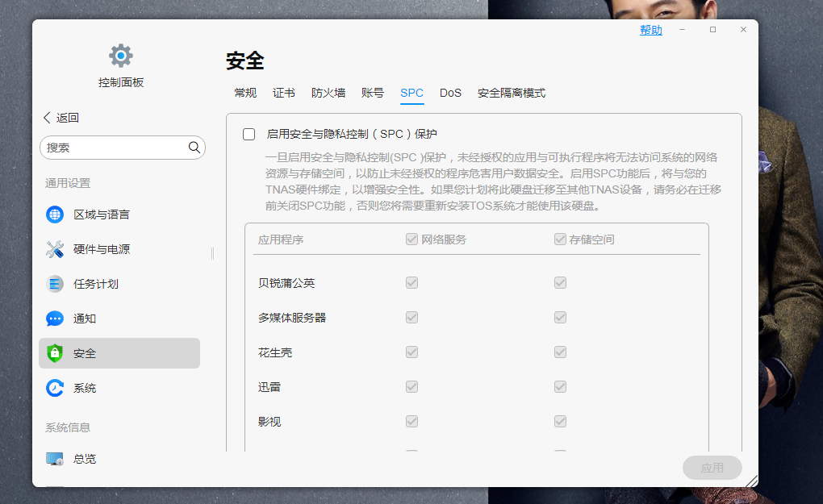Click the Task Scheduler icon
823x504 pixels.
click(x=55, y=284)
